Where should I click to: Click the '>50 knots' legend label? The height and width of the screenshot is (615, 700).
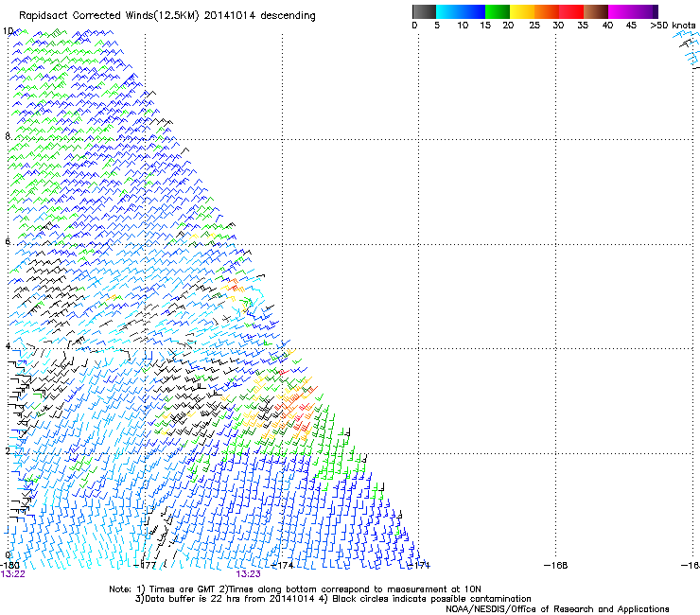point(674,26)
